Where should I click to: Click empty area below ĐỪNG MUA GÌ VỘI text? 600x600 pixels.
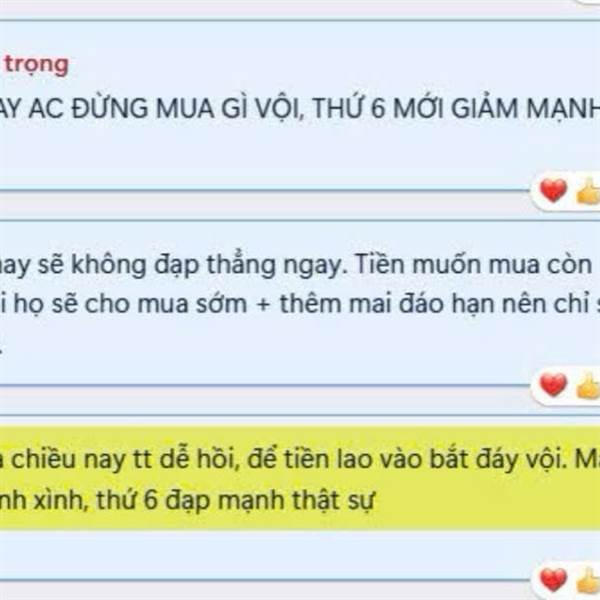click(268, 153)
